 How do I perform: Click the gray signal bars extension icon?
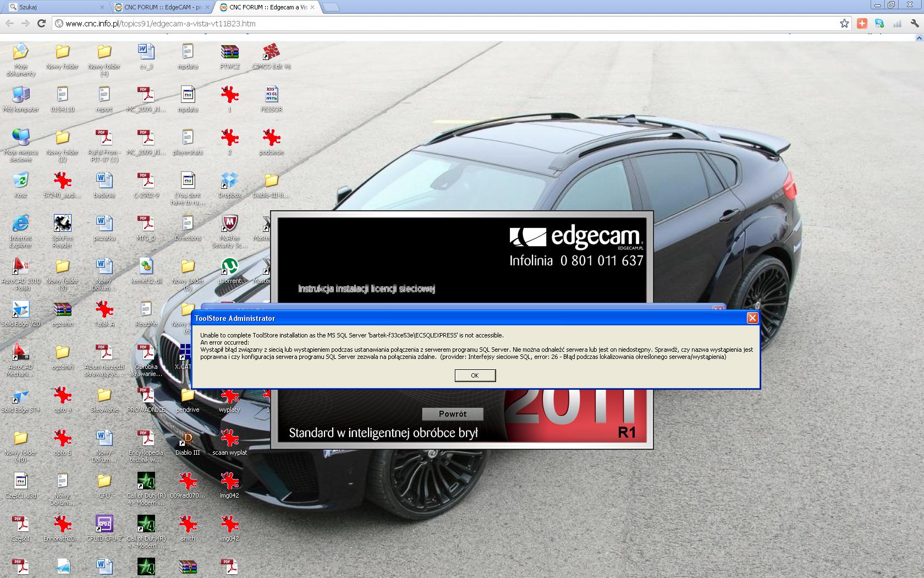pyautogui.click(x=897, y=23)
